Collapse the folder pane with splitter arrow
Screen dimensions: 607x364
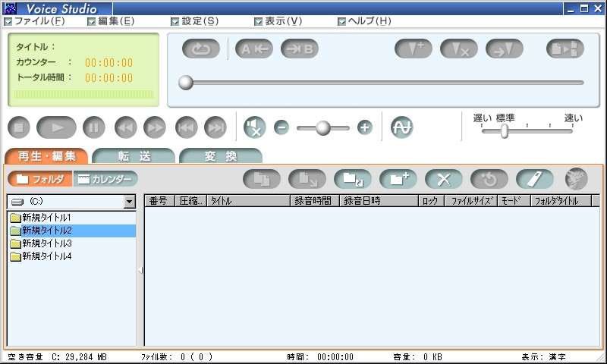click(x=140, y=270)
